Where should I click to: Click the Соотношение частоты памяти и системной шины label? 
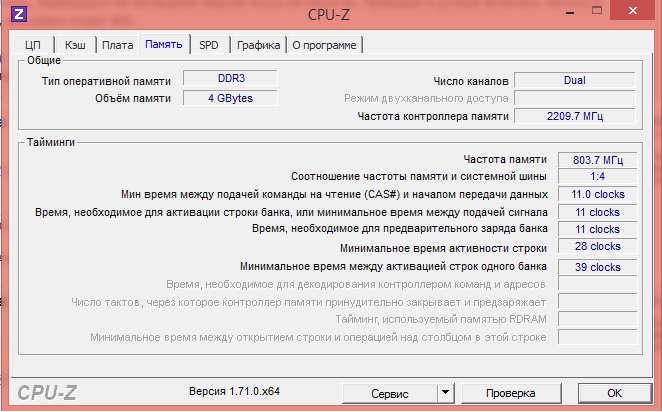[x=419, y=176]
